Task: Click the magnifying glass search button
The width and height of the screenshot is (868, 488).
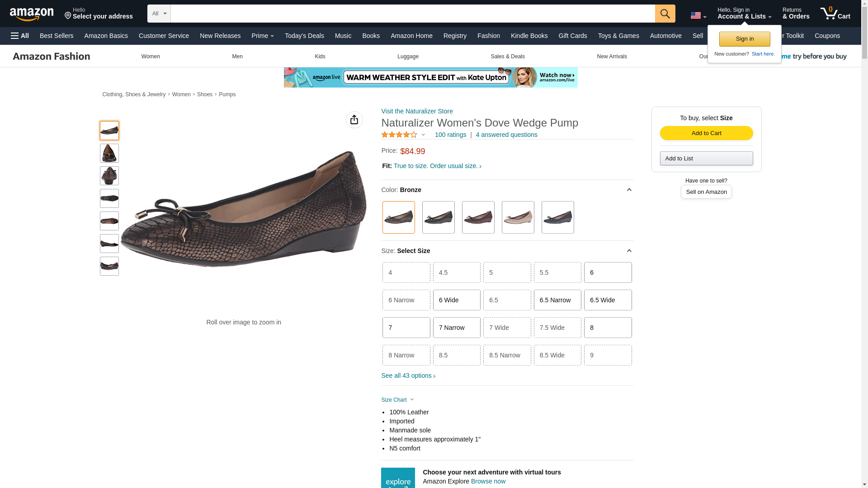Action: 665,14
